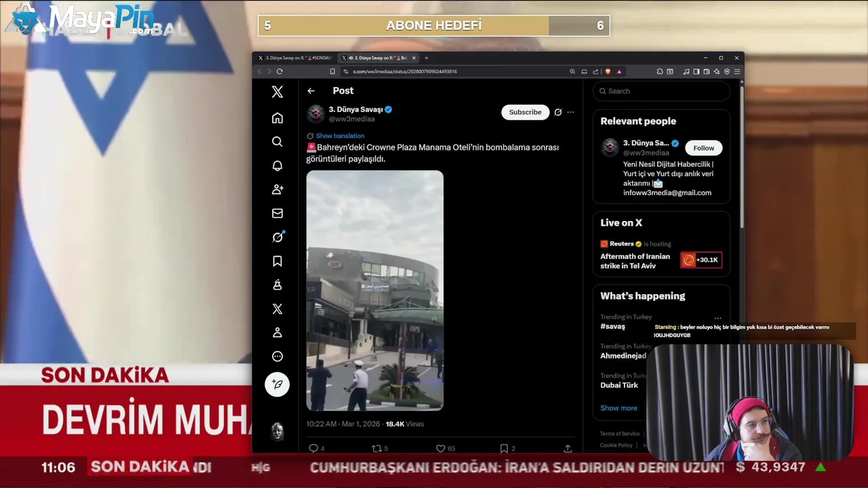
Task: Open Brave Shields lion icon
Action: pos(608,71)
